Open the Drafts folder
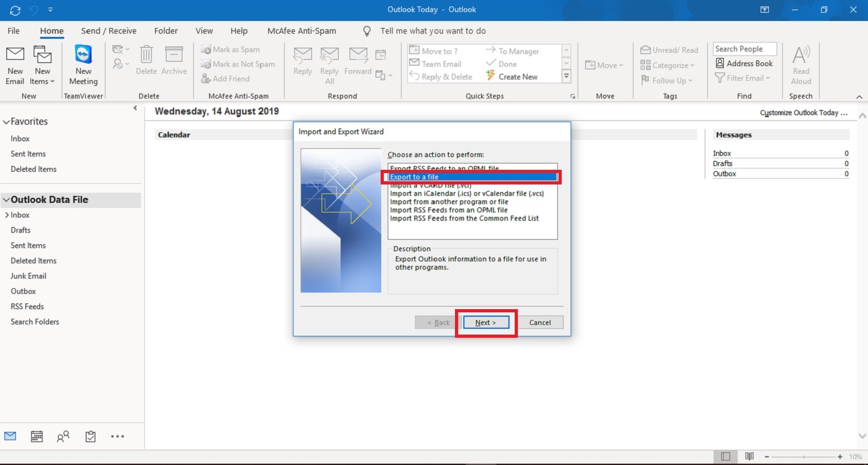 (20, 230)
